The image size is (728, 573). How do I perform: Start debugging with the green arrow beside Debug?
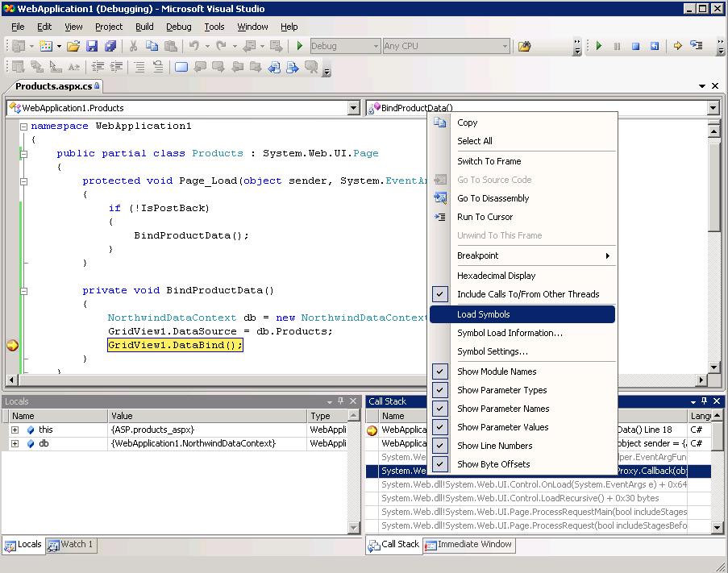coord(299,46)
